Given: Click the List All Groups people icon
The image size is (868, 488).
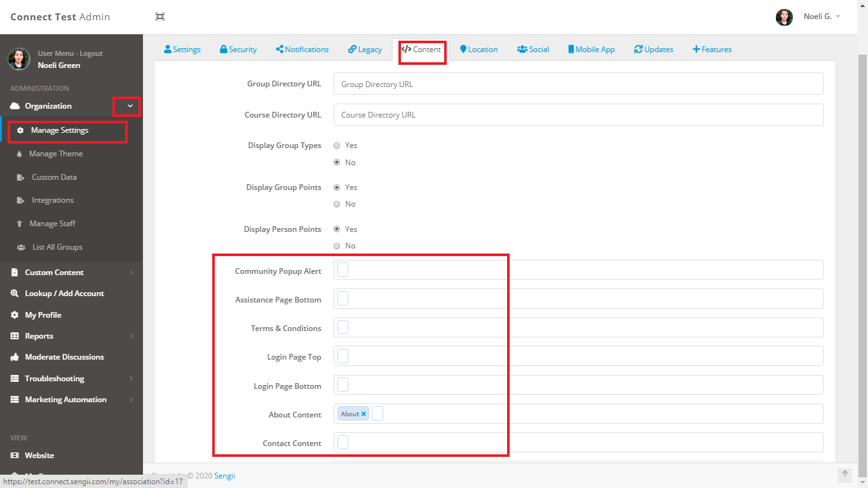Looking at the screenshot, I should click(21, 247).
